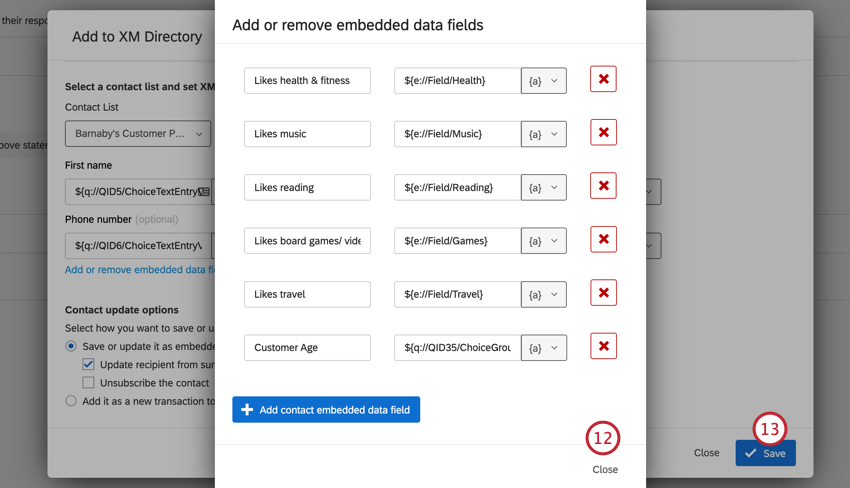Viewport: 850px width, 488px height.
Task: Save the XM Directory task
Action: point(765,453)
